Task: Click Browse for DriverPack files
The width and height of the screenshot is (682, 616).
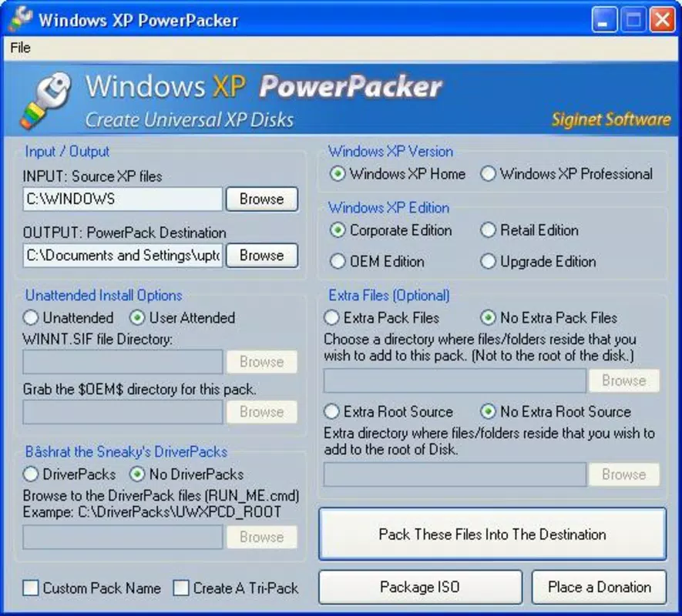Action: pyautogui.click(x=262, y=537)
